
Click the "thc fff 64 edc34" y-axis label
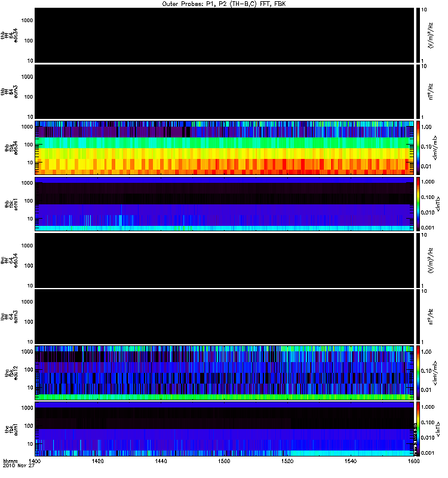point(9,261)
